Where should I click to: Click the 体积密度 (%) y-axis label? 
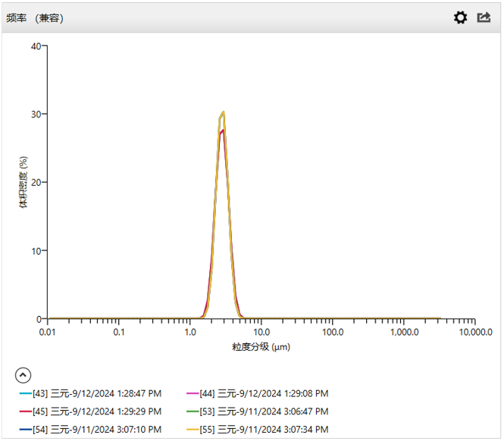[24, 182]
